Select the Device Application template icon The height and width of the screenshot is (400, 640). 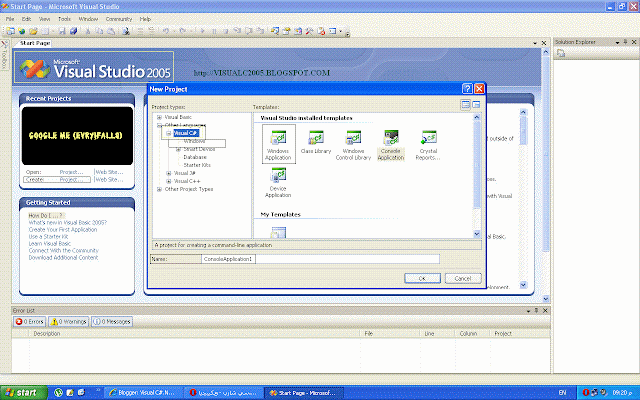coord(278,182)
